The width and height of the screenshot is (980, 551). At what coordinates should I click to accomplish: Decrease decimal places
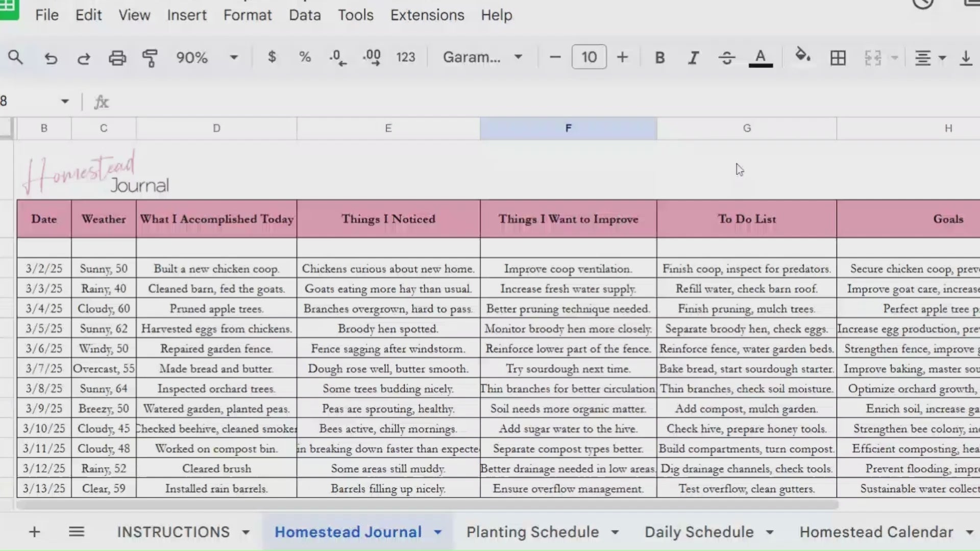(x=337, y=57)
